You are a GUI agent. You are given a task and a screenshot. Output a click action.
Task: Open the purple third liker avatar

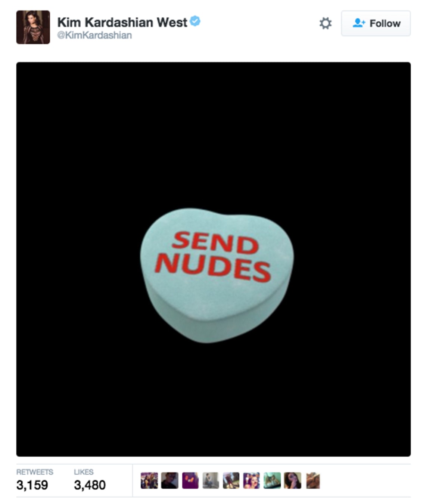190,480
